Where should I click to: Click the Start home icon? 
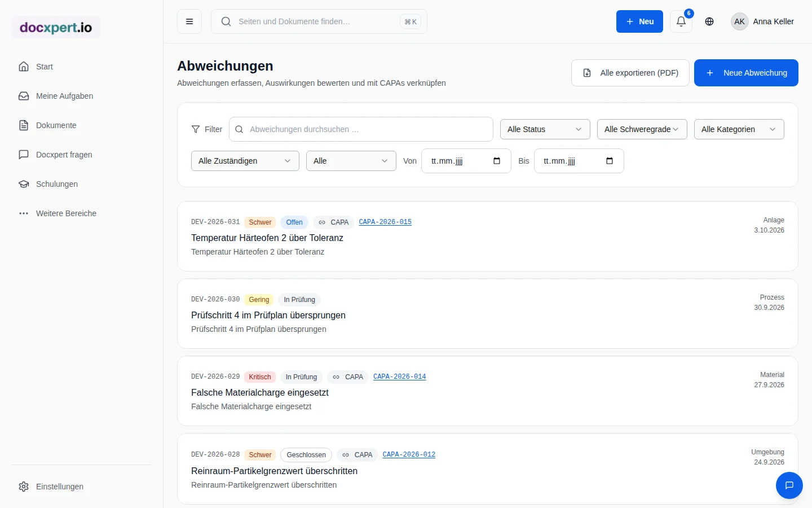(24, 67)
